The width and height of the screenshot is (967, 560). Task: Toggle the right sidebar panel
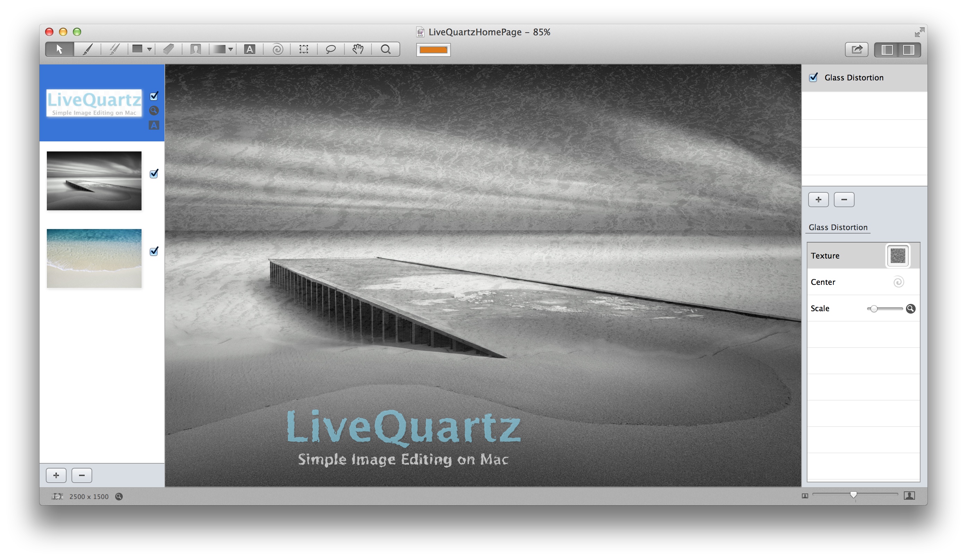(x=909, y=50)
